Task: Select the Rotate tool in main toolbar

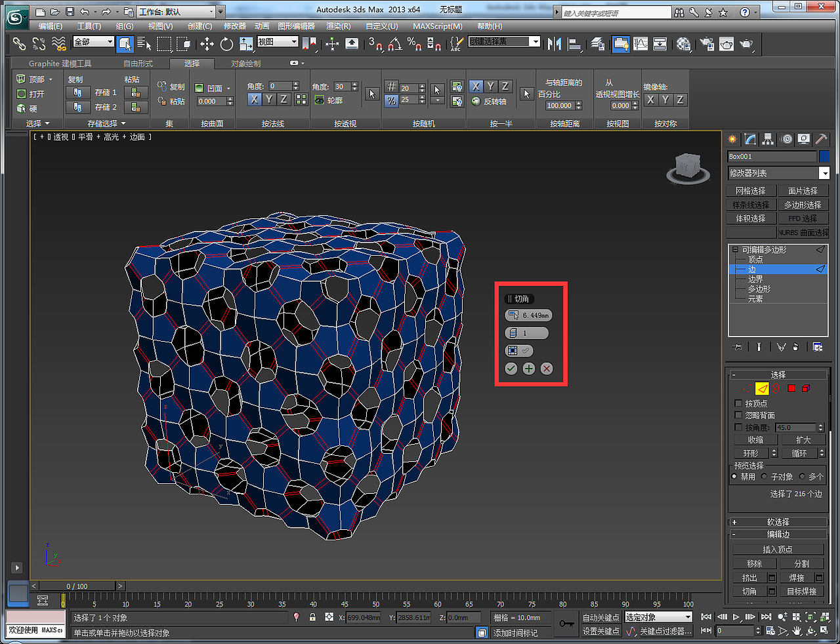Action: [x=226, y=44]
